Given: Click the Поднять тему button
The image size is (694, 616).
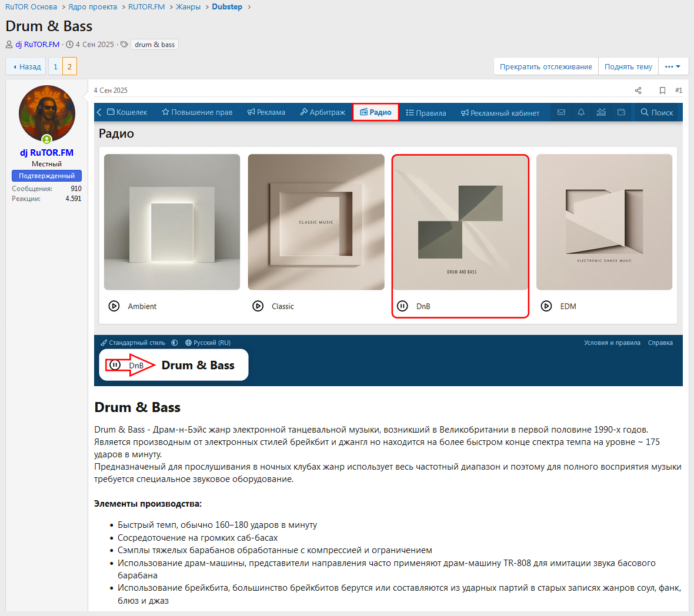Looking at the screenshot, I should 628,66.
